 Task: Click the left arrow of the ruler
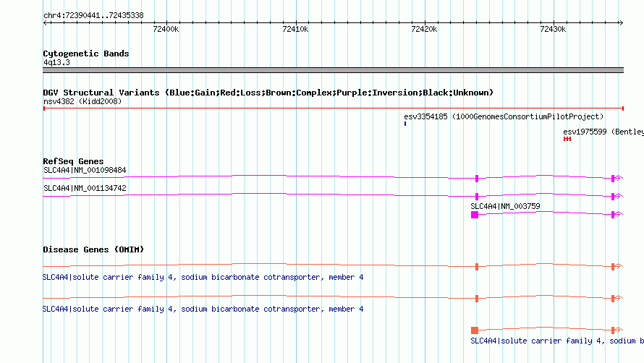(x=46, y=22)
